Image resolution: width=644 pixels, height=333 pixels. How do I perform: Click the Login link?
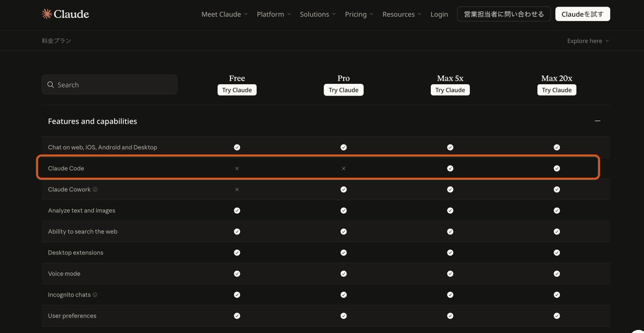[439, 15]
